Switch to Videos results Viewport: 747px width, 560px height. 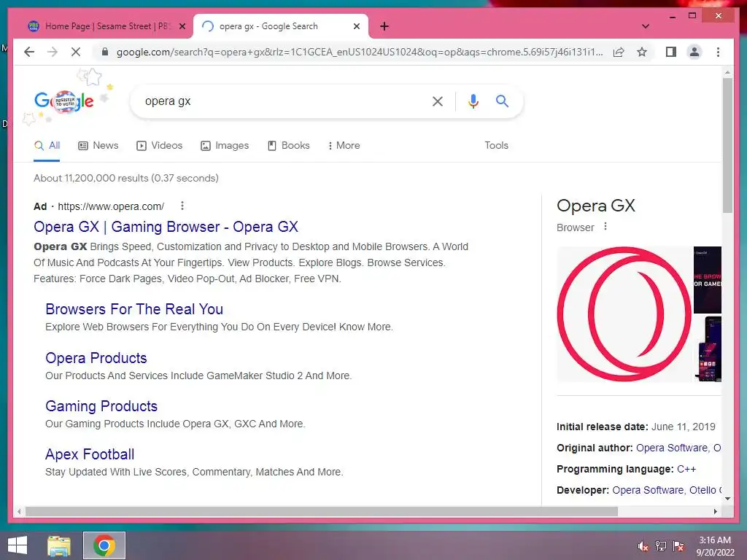159,146
